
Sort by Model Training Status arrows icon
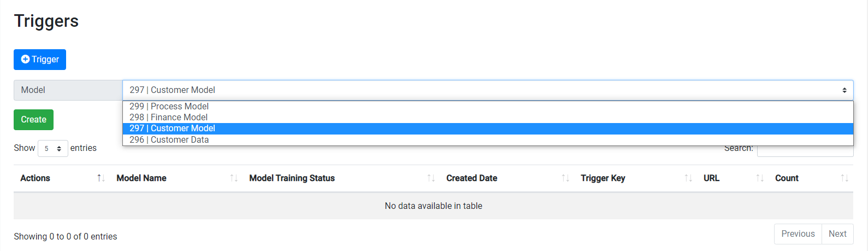click(x=431, y=178)
